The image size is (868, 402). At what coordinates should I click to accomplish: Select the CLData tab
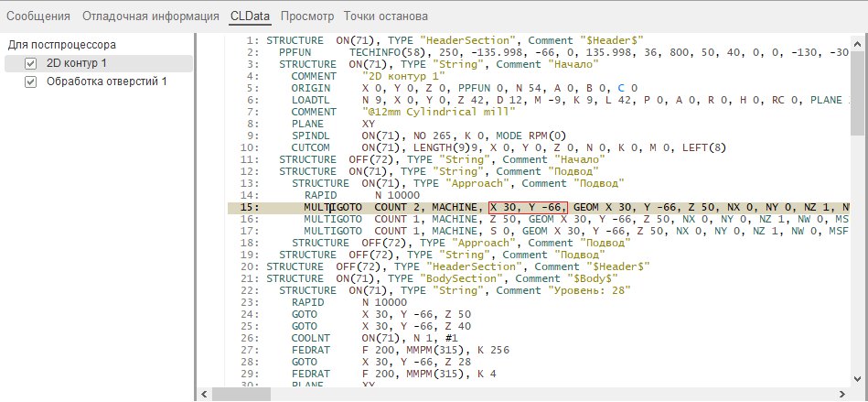pyautogui.click(x=250, y=16)
